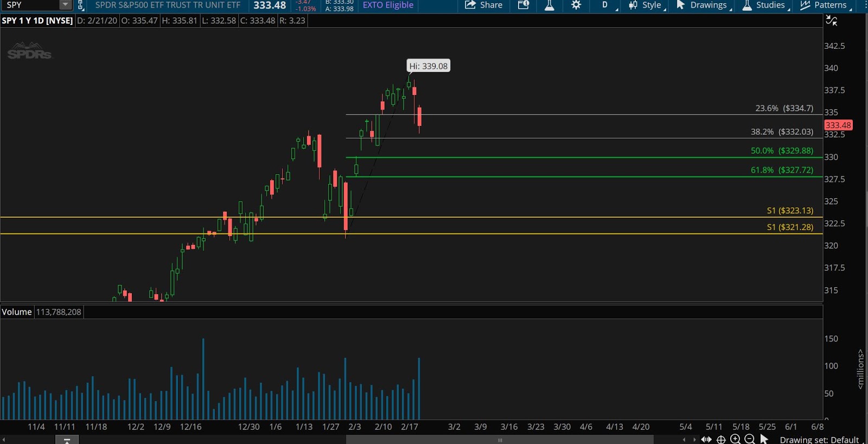Viewport: 868px width, 444px height.
Task: Click the chart snapshot icon next to Share
Action: pos(523,5)
